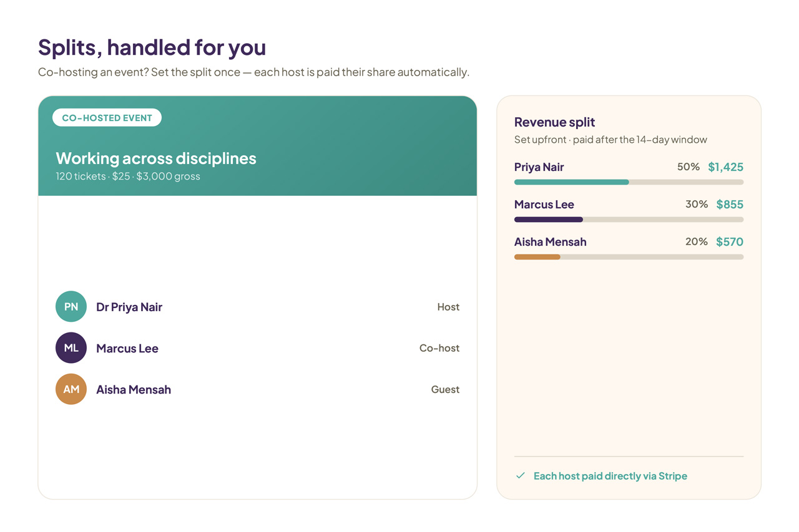Viewport: 799px width, 532px height.
Task: Select the CO-HOSTED EVENT badge
Action: (107, 117)
